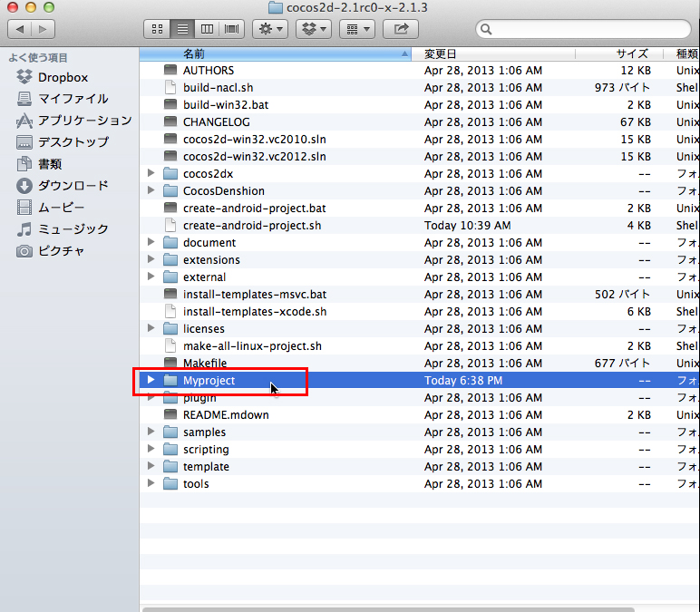The image size is (700, 612).
Task: Click the samples folder icon
Action: pos(170,432)
